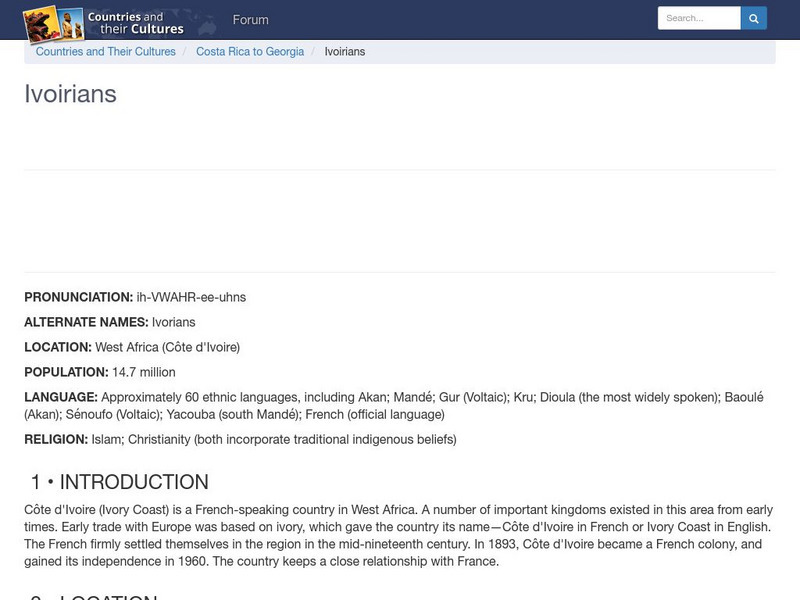Click the RELIGION label
800x600 pixels.
56,439
